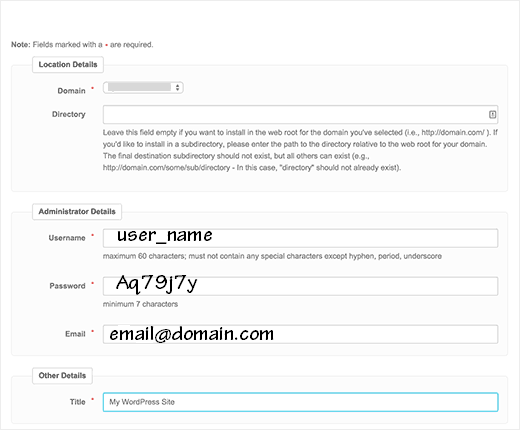Click the 'minimum 7 characters' hint text
This screenshot has height=430, width=520.
pos(140,304)
